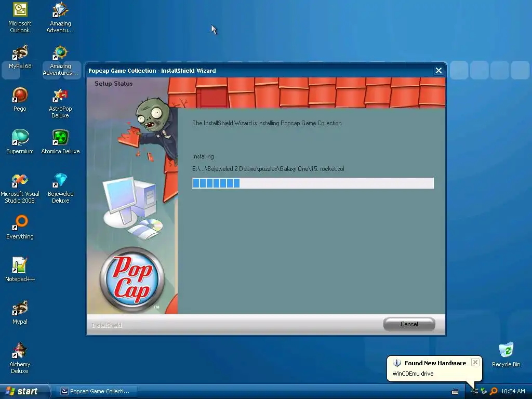Click the Found New Hardware info icon

(x=396, y=363)
